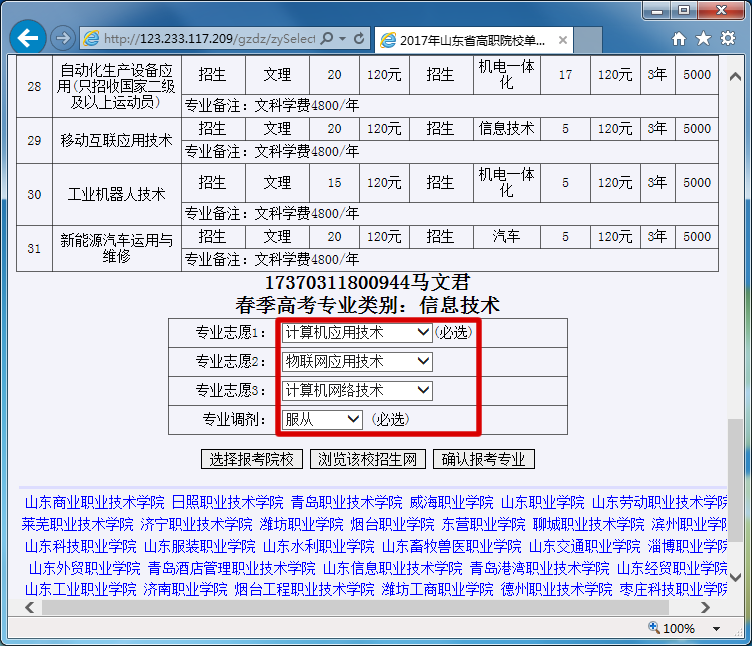
Task: Click the 选择报考院校 button
Action: pos(252,459)
